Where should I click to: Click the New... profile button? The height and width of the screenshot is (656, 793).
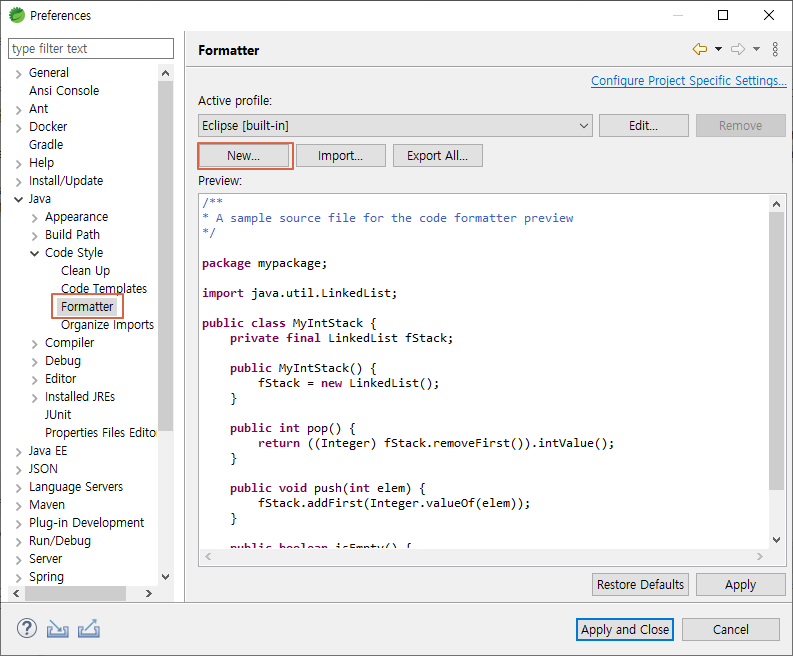click(243, 156)
